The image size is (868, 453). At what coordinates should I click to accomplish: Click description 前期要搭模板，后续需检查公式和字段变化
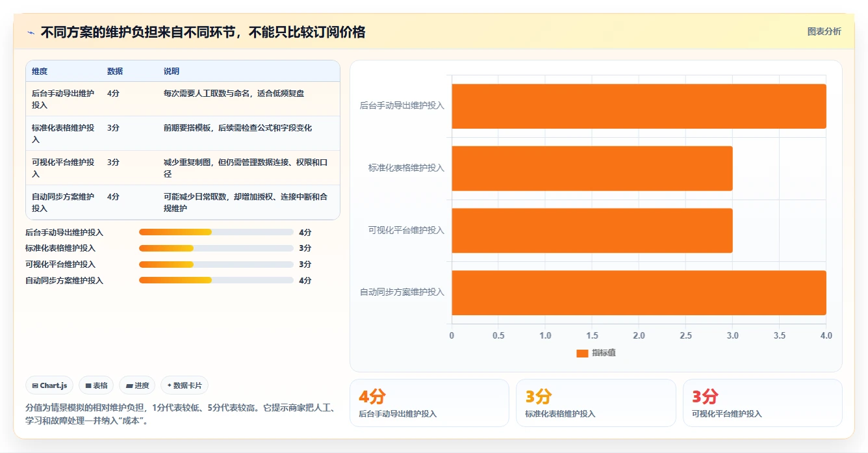(x=238, y=127)
